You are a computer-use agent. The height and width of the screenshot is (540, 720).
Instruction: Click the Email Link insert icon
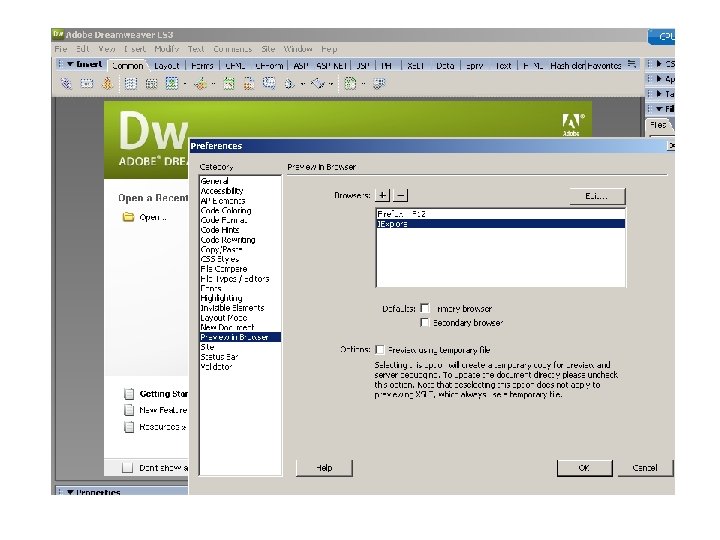87,84
